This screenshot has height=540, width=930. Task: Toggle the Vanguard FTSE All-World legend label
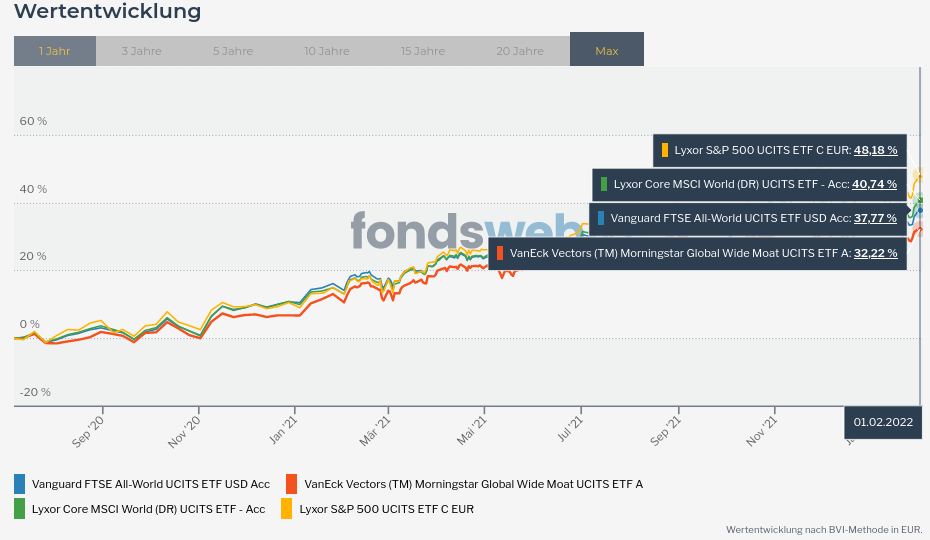click(x=151, y=484)
